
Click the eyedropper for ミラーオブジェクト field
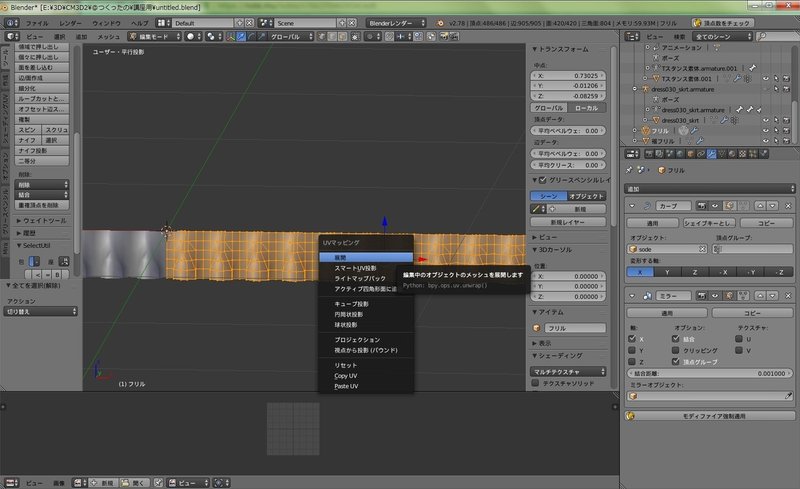tap(788, 396)
